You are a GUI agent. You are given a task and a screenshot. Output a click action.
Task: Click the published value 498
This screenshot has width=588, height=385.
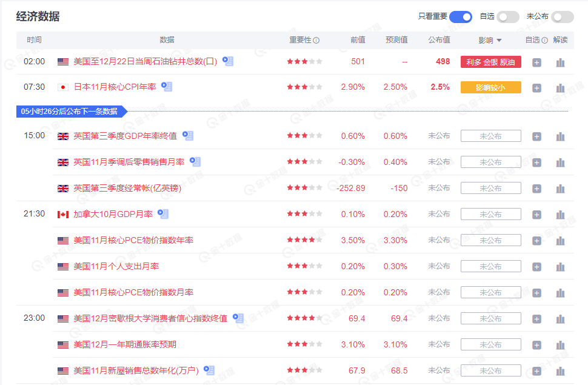[x=443, y=62]
